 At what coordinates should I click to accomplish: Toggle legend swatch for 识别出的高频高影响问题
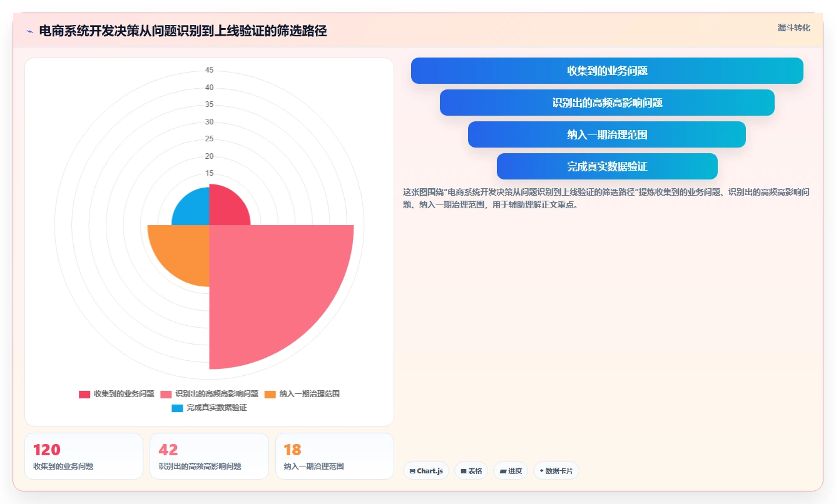[166, 394]
